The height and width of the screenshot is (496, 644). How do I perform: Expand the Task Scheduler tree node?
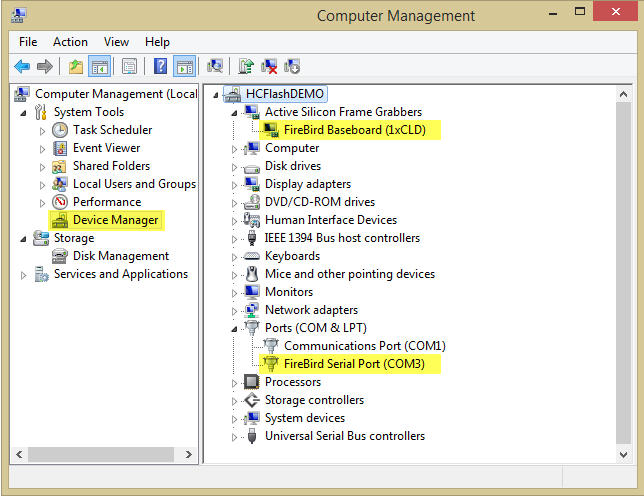(42, 131)
